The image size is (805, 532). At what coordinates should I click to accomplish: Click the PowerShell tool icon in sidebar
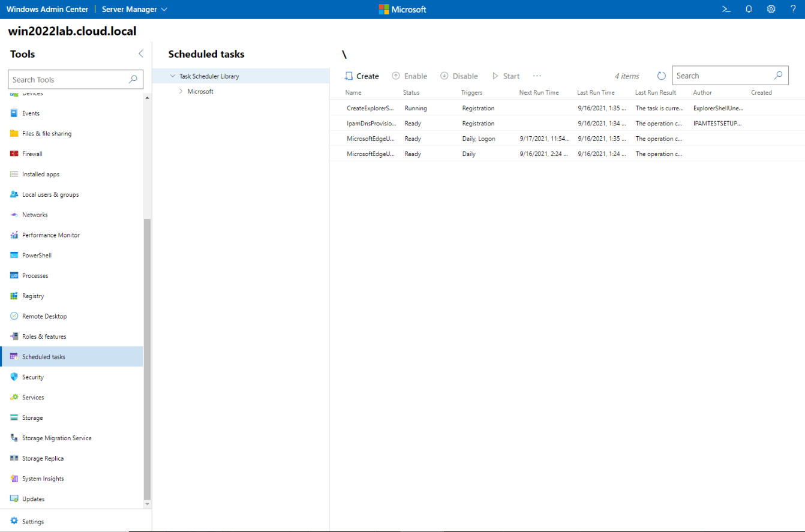pos(14,256)
